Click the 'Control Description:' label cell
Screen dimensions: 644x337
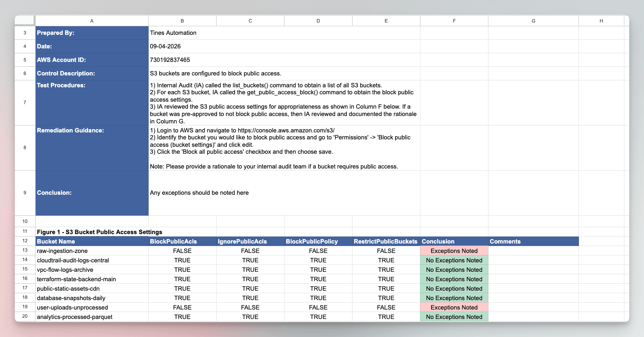(92, 73)
